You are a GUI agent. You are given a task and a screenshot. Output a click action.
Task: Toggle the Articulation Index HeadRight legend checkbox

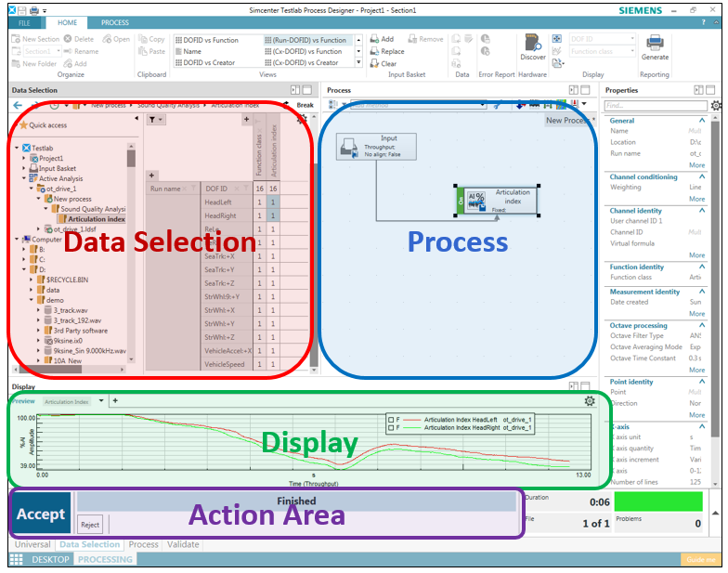[x=392, y=428]
